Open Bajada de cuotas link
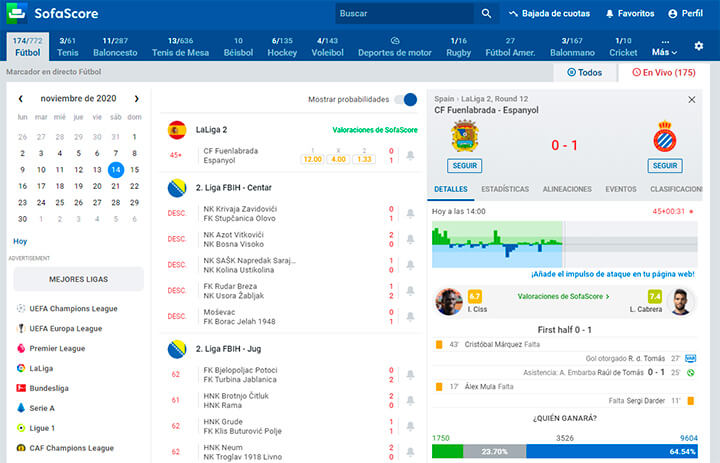 click(x=549, y=14)
